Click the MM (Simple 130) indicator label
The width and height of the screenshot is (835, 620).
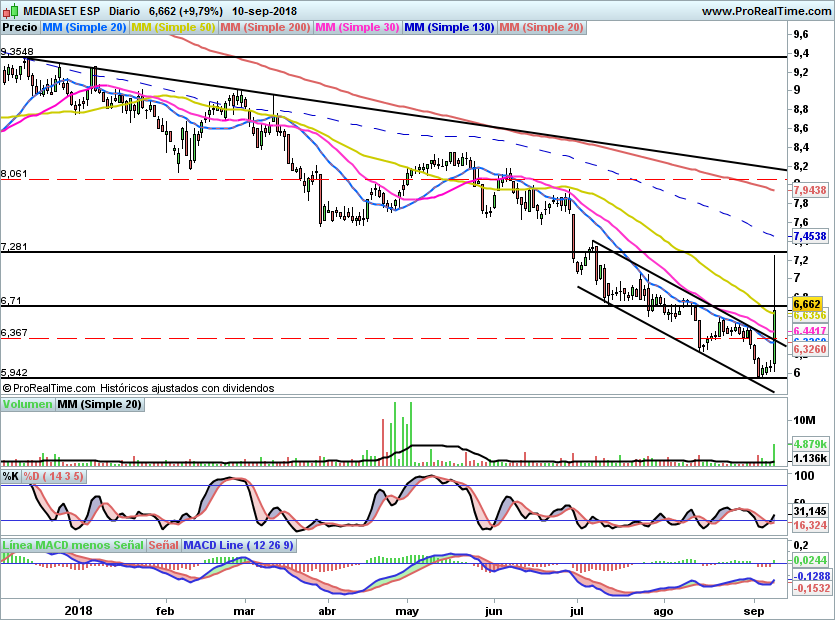(x=449, y=27)
